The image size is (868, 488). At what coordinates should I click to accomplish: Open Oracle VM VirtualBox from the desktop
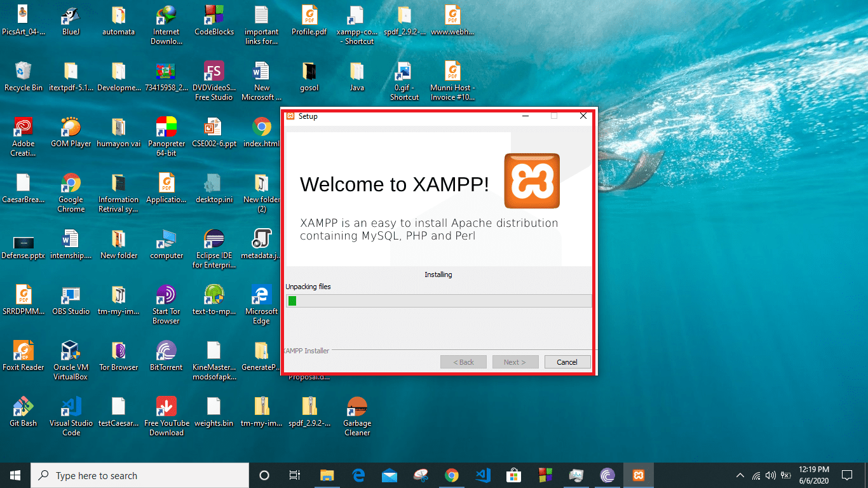[71, 353]
